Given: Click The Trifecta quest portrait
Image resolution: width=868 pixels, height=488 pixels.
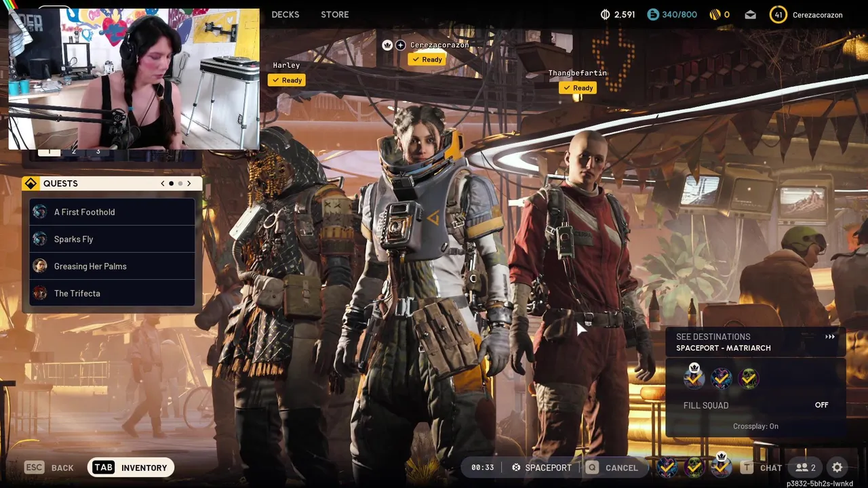Looking at the screenshot, I should click(x=40, y=293).
